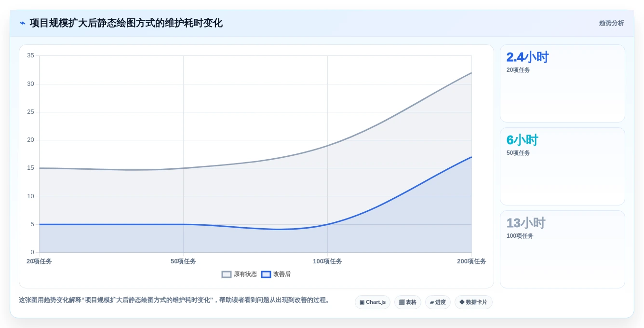Click the blue line endpoint at 200项任务
The image size is (644, 328).
coord(471,157)
